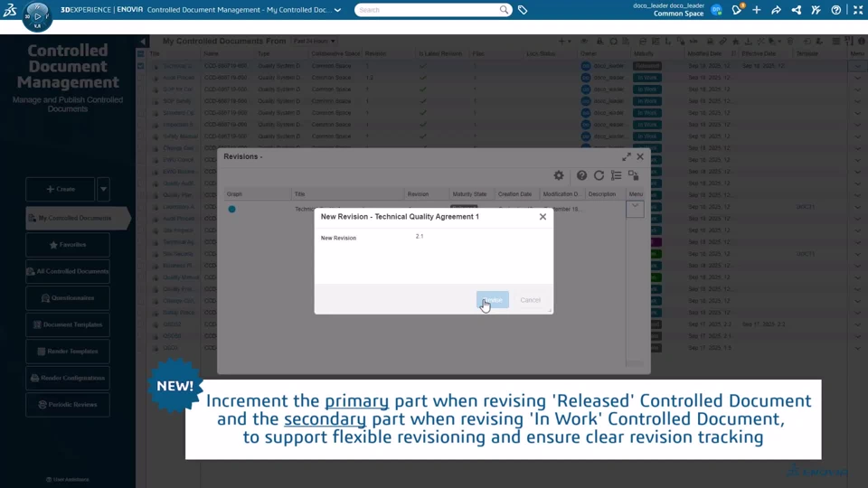
Task: Click the plus Add icon in top bar
Action: click(x=757, y=10)
